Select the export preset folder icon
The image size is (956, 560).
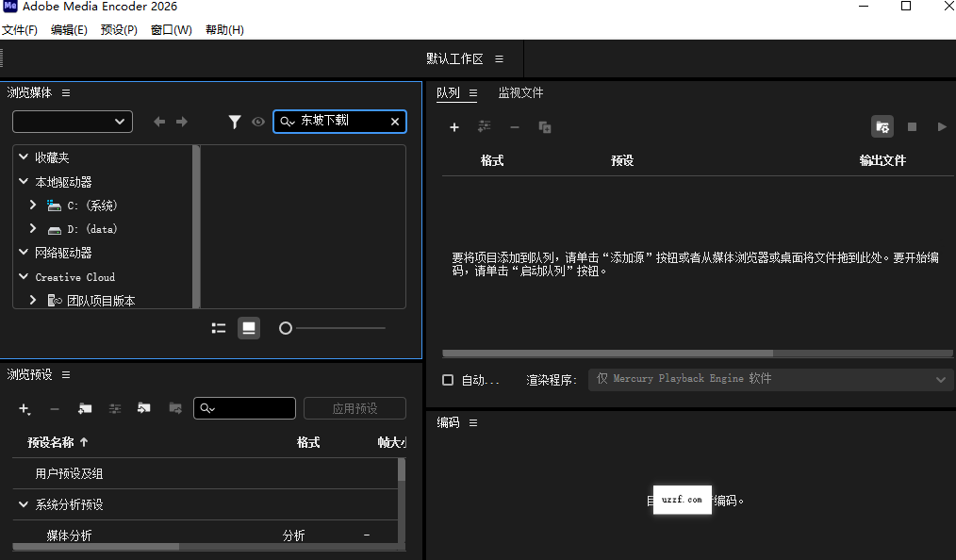pyautogui.click(x=175, y=408)
